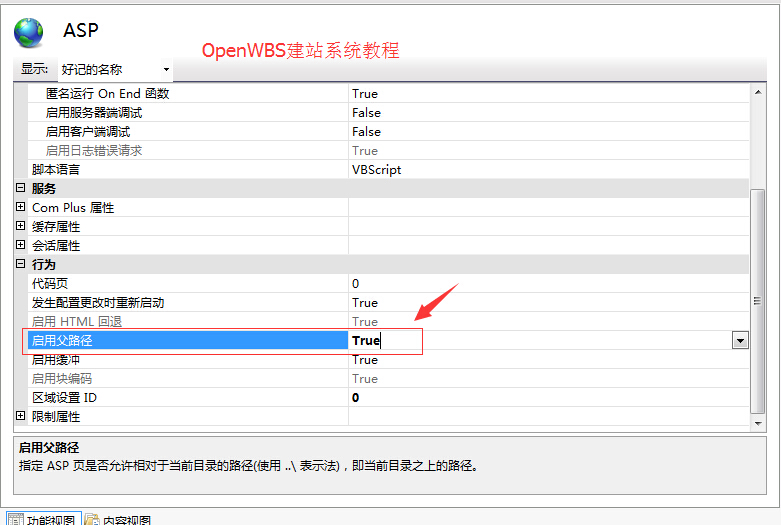Click the 脚本语言 VBScript value field

pyautogui.click(x=377, y=170)
